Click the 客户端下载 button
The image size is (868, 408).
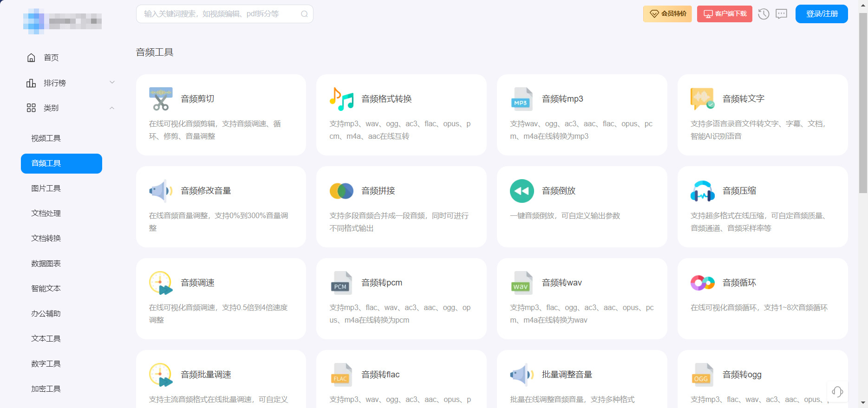724,14
